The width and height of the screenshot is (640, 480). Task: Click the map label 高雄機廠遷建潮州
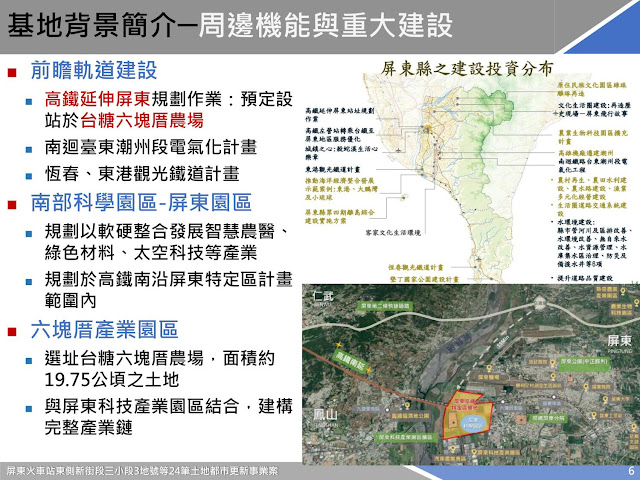click(x=586, y=153)
